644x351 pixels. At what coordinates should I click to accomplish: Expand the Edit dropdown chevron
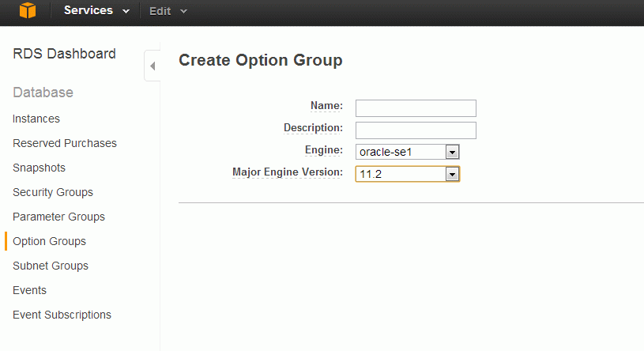[x=183, y=12]
